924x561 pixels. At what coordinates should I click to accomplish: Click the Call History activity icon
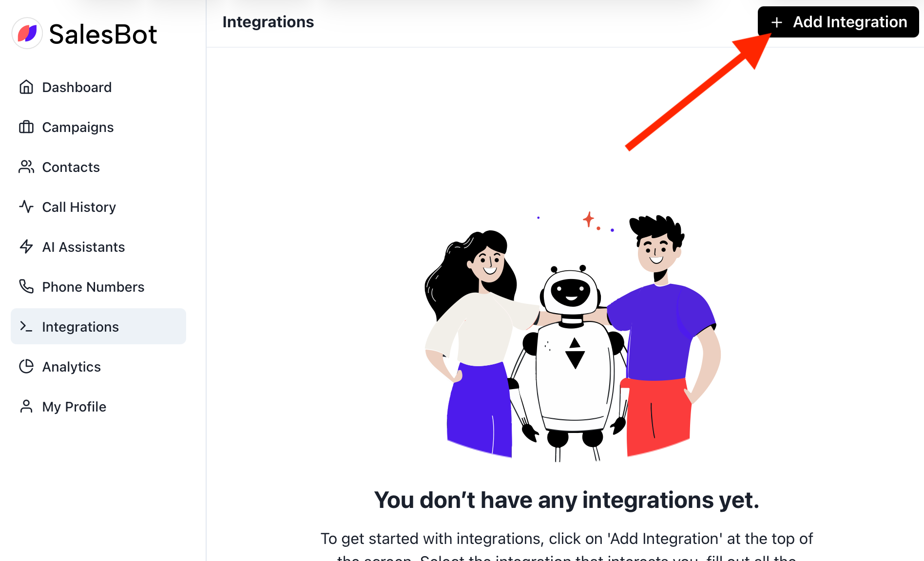26,207
